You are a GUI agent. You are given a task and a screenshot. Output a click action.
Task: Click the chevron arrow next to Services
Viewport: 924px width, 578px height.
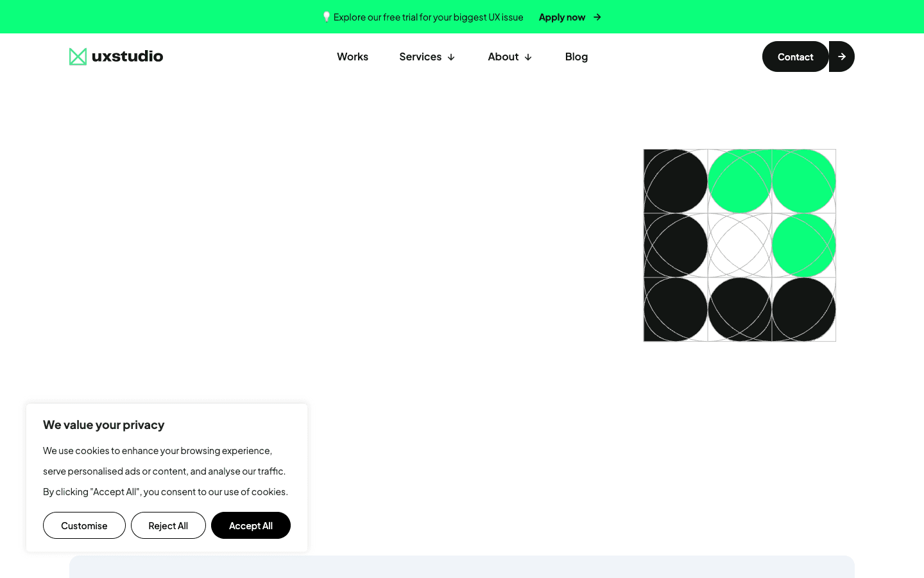(451, 57)
